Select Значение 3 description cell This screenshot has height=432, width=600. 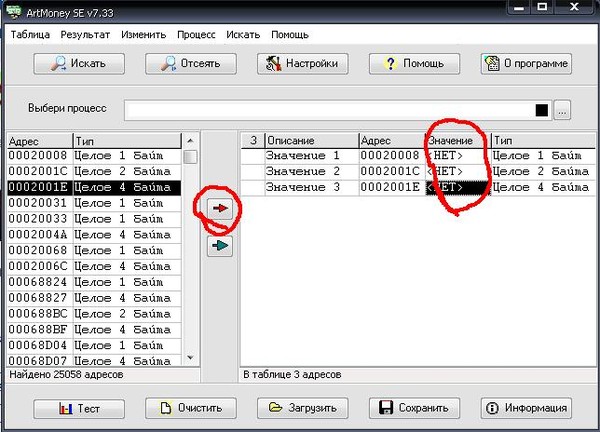(x=312, y=187)
